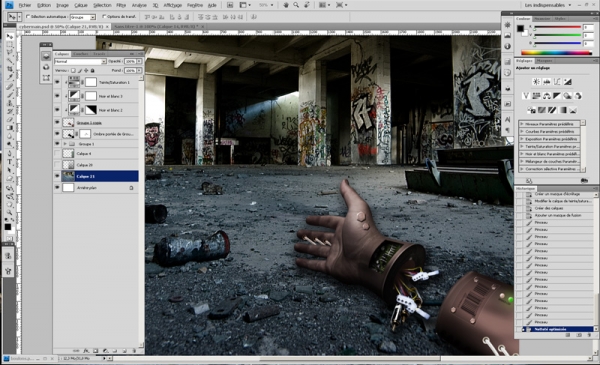Viewport: 600px width, 365px height.
Task: Open the layer blend mode Normal dropdown
Action: (x=80, y=61)
